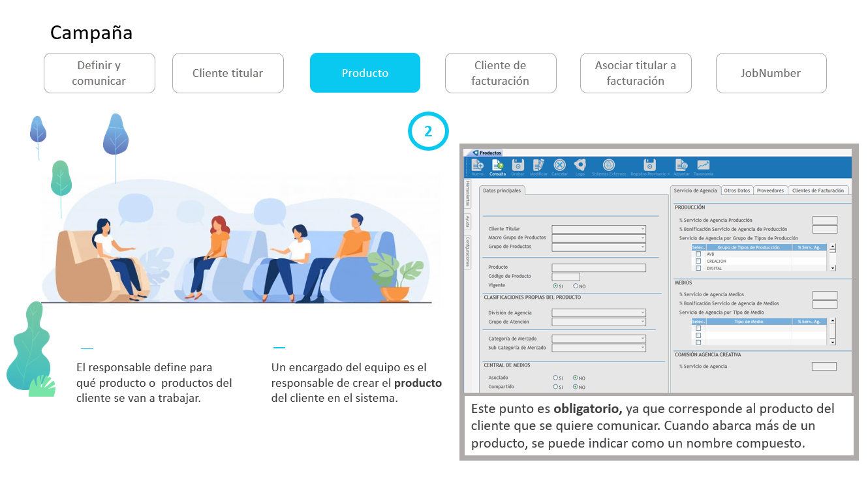Click the Nuevo toolbar icon
The image size is (868, 488).
click(x=477, y=166)
